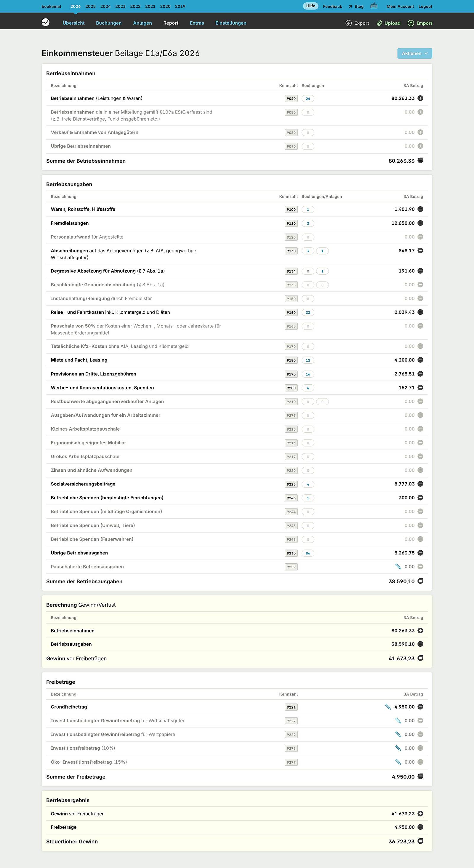
Task: Click pencil icon for Pauschalierte Betriebsausgaben
Action: tap(398, 567)
